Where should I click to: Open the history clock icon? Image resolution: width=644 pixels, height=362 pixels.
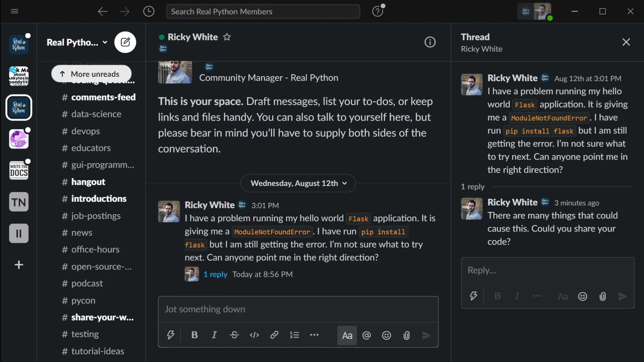(149, 11)
